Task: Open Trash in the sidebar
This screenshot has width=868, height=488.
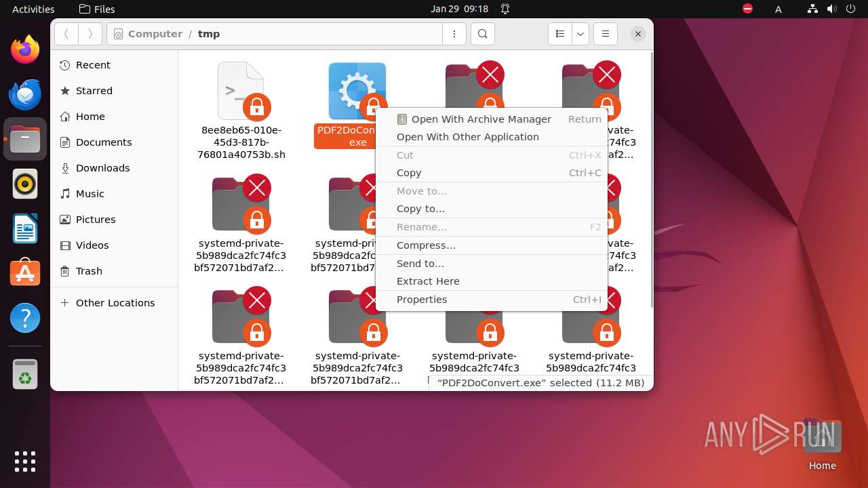Action: click(x=114, y=271)
